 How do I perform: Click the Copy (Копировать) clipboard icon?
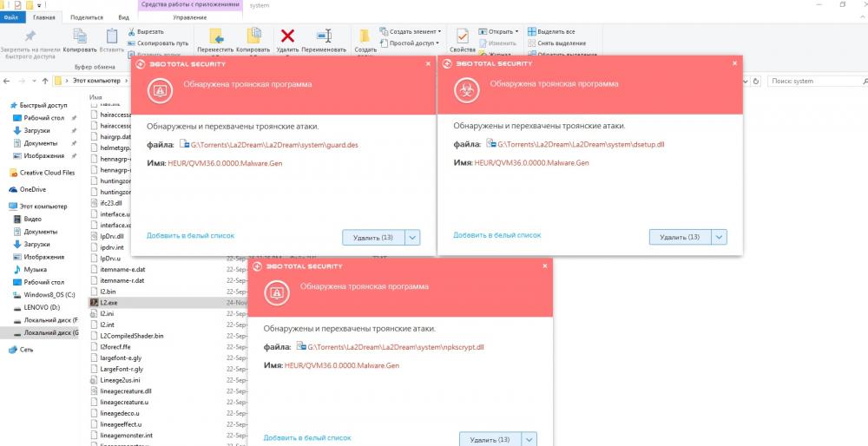80,36
